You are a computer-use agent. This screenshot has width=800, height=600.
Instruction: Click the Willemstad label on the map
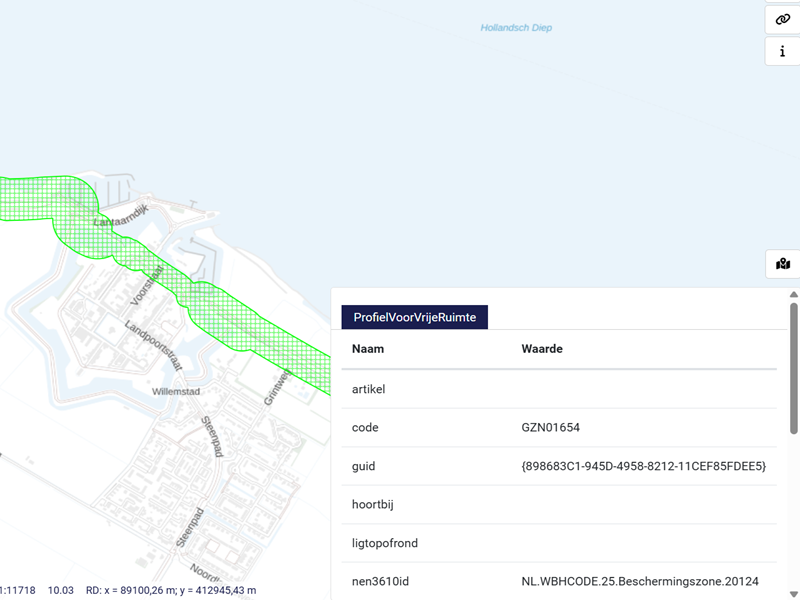pos(177,393)
